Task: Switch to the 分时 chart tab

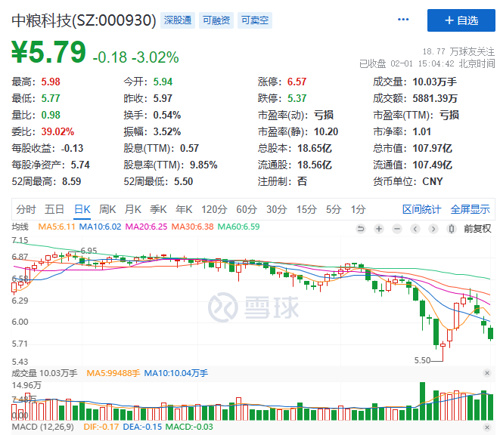Action: [x=26, y=209]
